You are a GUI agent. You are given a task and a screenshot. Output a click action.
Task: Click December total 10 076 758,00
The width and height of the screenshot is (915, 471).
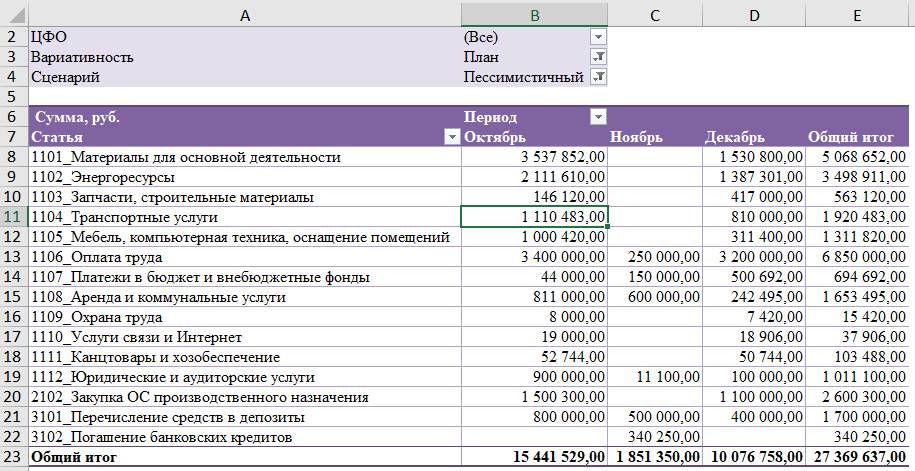pos(754,456)
